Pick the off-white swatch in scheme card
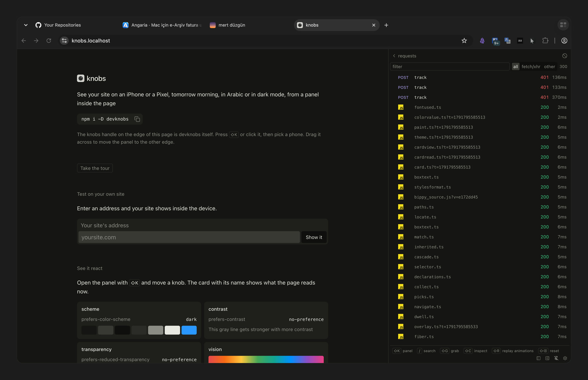Image resolution: width=588 pixels, height=380 pixels. [x=172, y=330]
